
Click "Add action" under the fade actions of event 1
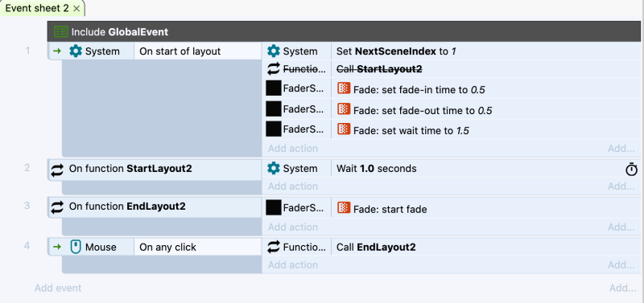(293, 149)
